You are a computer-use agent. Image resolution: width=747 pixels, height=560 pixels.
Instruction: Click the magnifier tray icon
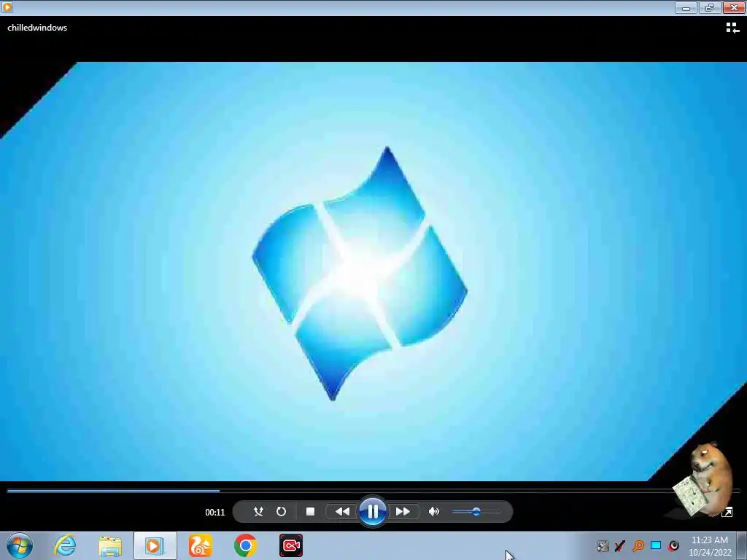click(x=638, y=545)
